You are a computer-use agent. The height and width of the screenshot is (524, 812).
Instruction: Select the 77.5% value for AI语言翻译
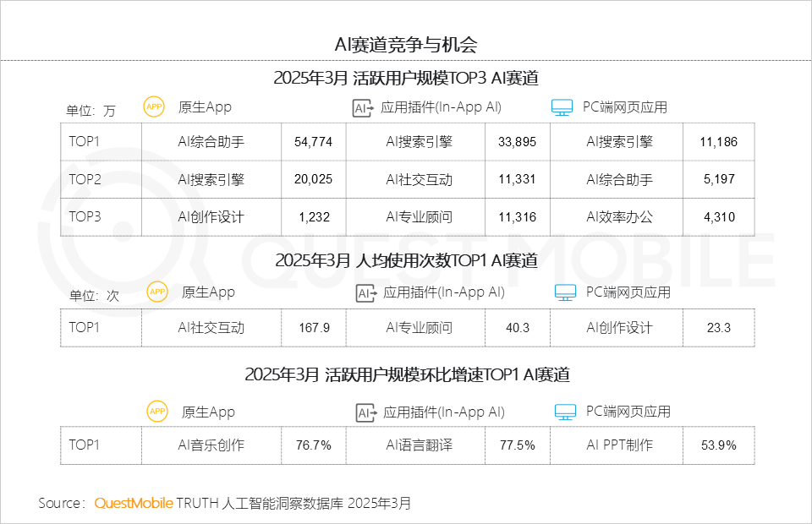(x=517, y=445)
